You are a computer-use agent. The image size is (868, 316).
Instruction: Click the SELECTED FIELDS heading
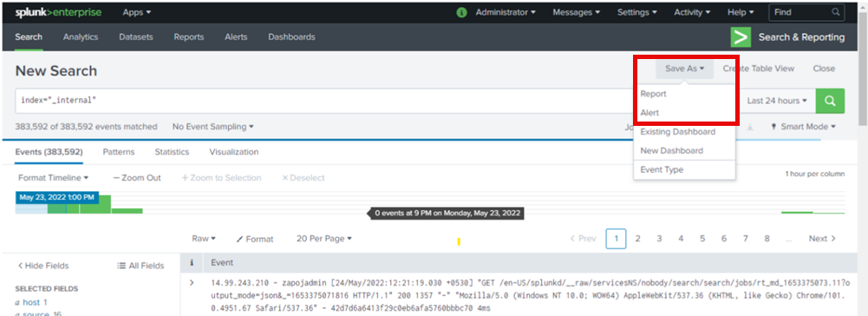(47, 289)
